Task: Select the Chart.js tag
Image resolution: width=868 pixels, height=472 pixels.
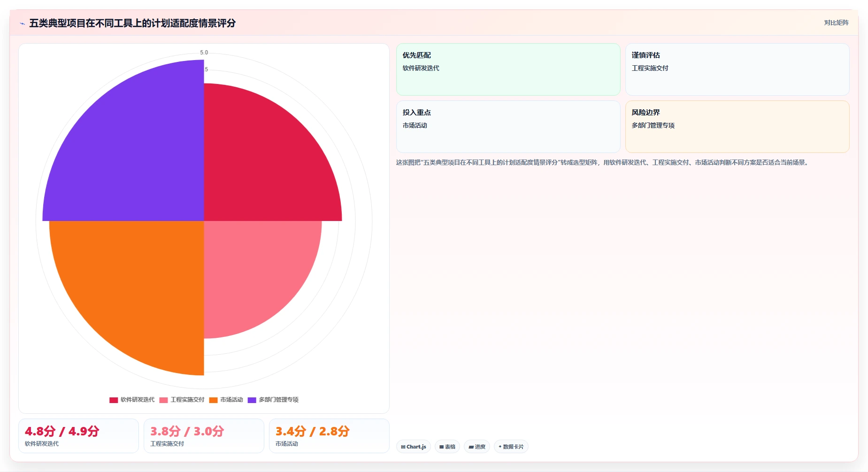Action: (413, 447)
